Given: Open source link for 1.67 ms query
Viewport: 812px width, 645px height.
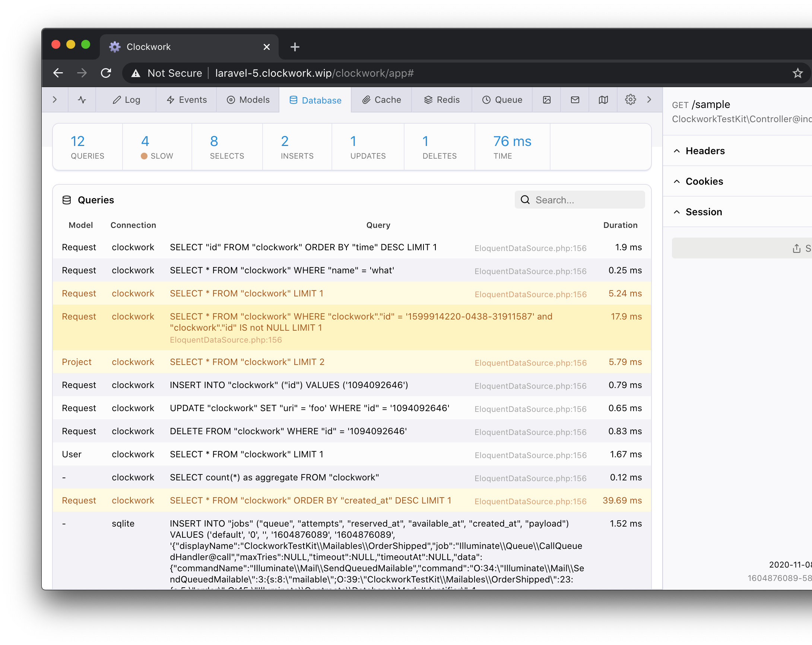Looking at the screenshot, I should click(x=530, y=455).
